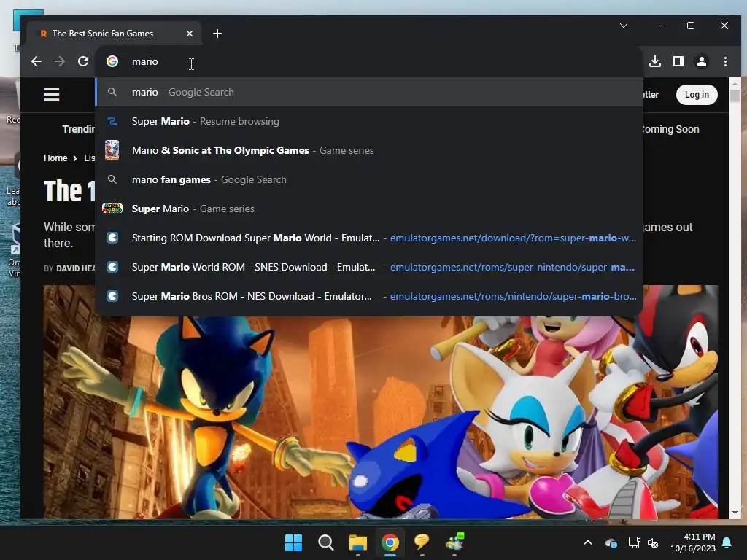Open notifications bell in taskbar
Image resolution: width=747 pixels, height=560 pixels.
pyautogui.click(x=727, y=542)
